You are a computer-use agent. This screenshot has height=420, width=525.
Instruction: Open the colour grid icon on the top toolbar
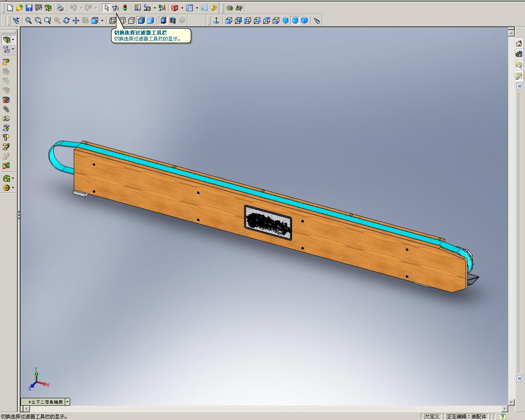[x=137, y=8]
